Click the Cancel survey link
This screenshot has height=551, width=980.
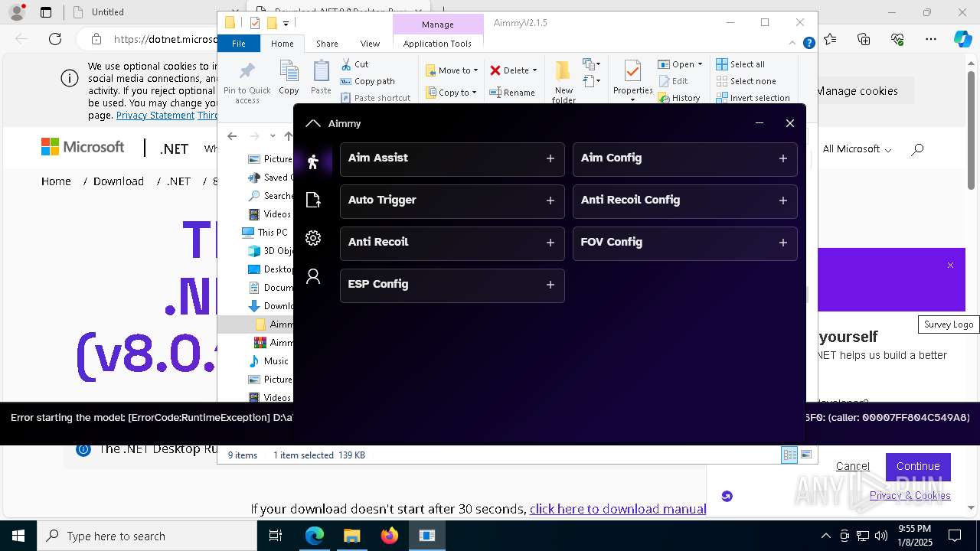[x=852, y=466]
